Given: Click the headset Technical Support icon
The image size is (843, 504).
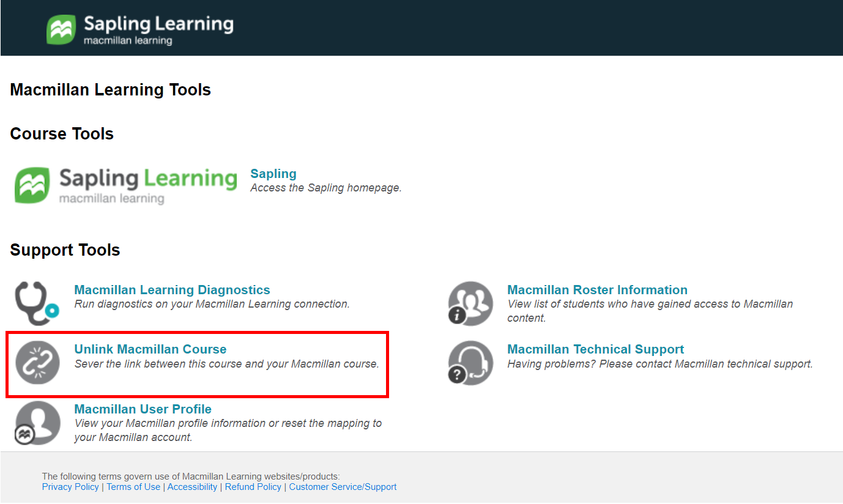Looking at the screenshot, I should 470,363.
